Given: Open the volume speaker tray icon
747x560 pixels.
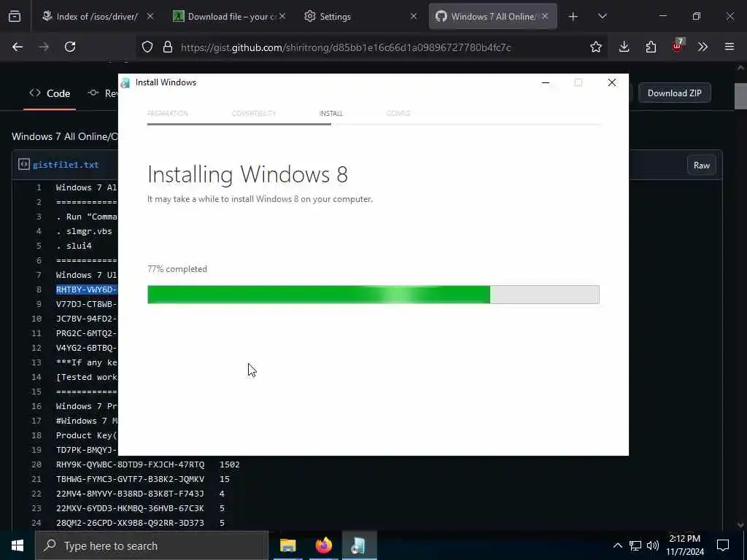Looking at the screenshot, I should [x=653, y=545].
